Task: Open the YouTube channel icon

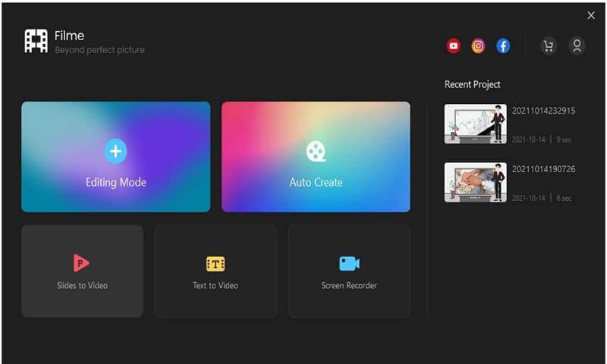Action: click(453, 45)
